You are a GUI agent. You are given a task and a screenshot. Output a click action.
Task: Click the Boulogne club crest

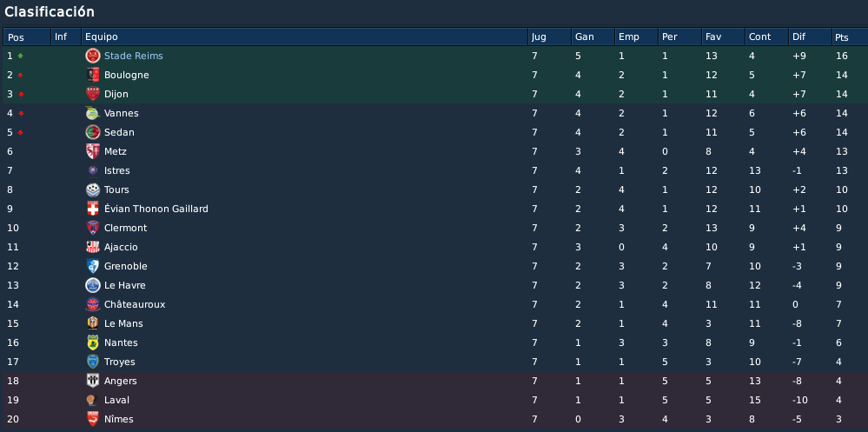(x=92, y=75)
